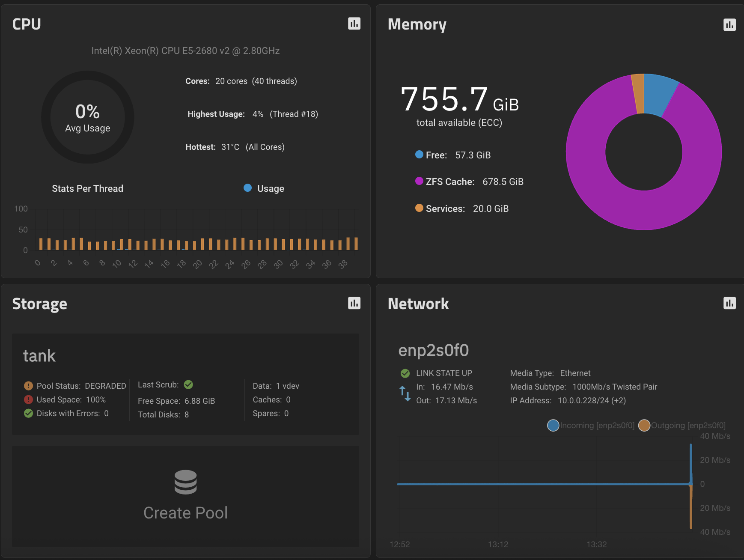Click the blue Free memory legend dot
Viewport: 744px width, 560px height.
click(418, 155)
